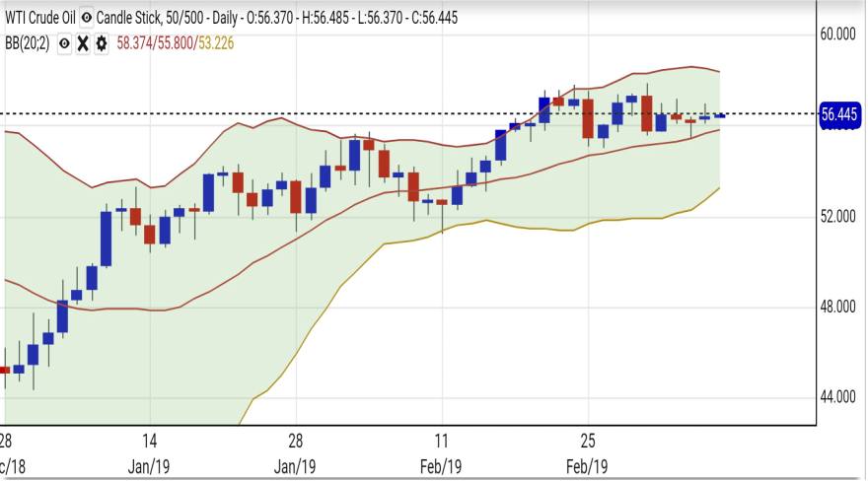Click the 44.000 price axis label
This screenshot has width=868, height=481.
838,397
